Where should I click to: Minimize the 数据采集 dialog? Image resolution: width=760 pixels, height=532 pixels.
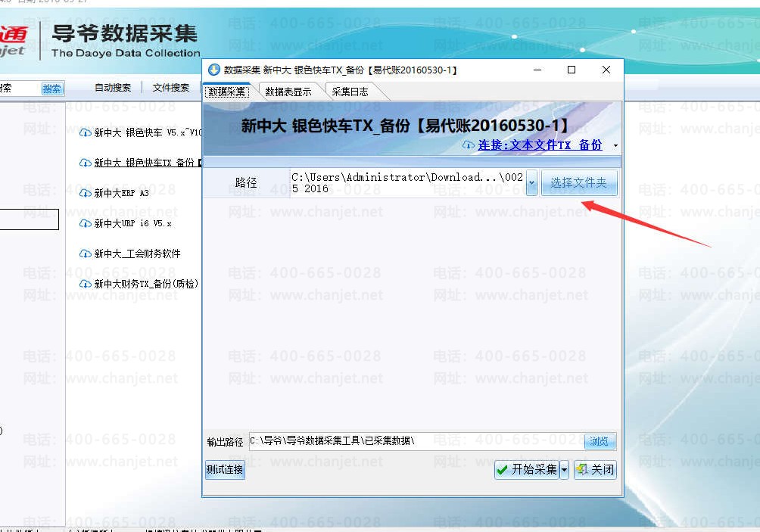point(537,70)
